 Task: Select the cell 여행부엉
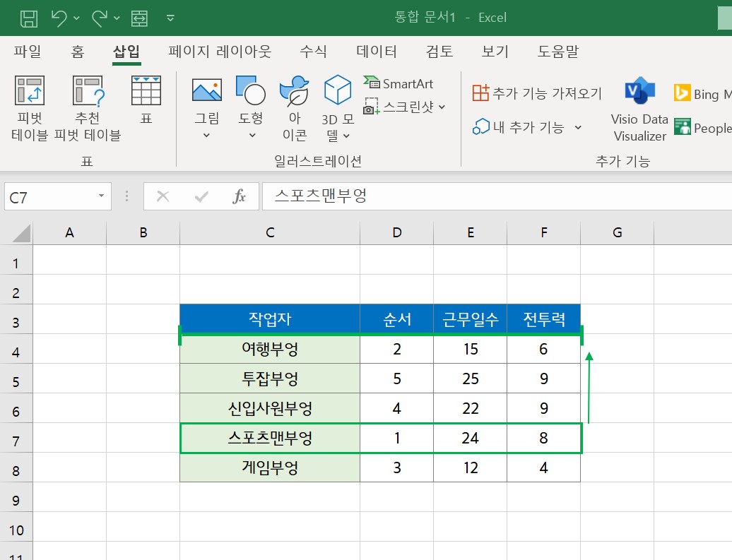[x=270, y=349]
